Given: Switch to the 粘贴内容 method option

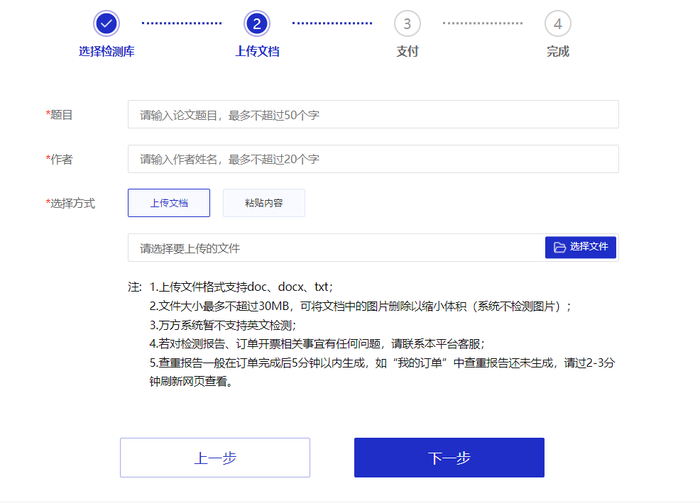Looking at the screenshot, I should click(x=264, y=203).
